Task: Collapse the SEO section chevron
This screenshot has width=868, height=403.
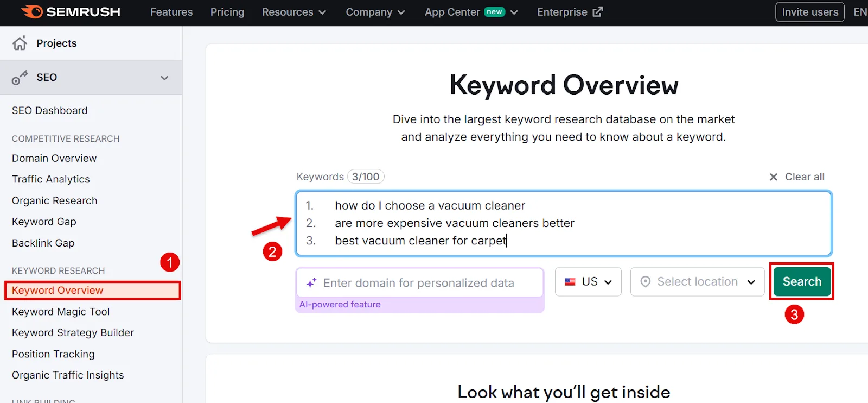Action: [164, 78]
